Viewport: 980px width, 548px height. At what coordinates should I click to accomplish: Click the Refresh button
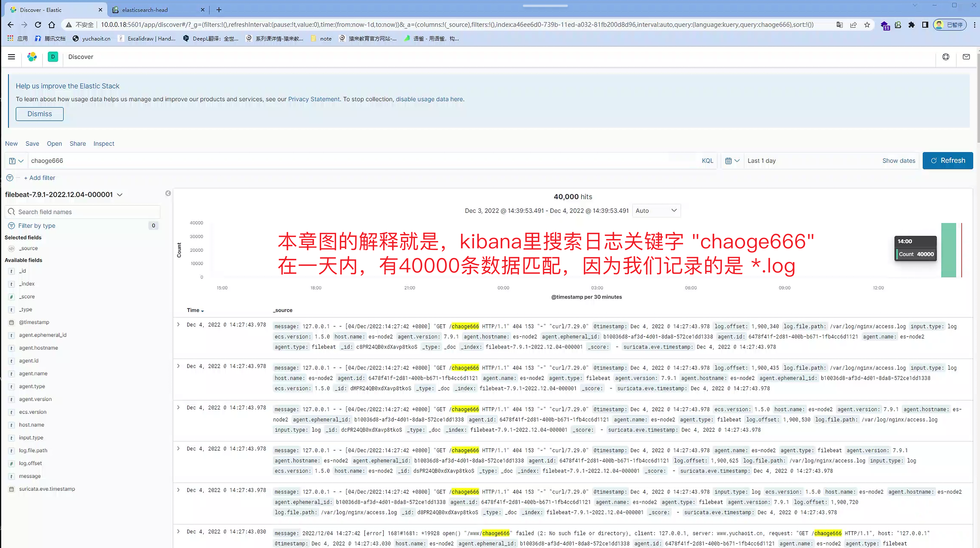coord(948,161)
